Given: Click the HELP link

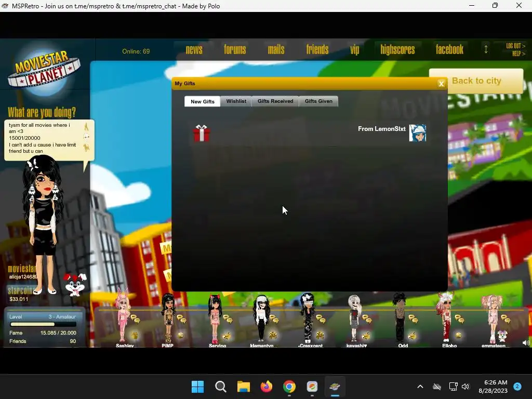Looking at the screenshot, I should pos(518,54).
